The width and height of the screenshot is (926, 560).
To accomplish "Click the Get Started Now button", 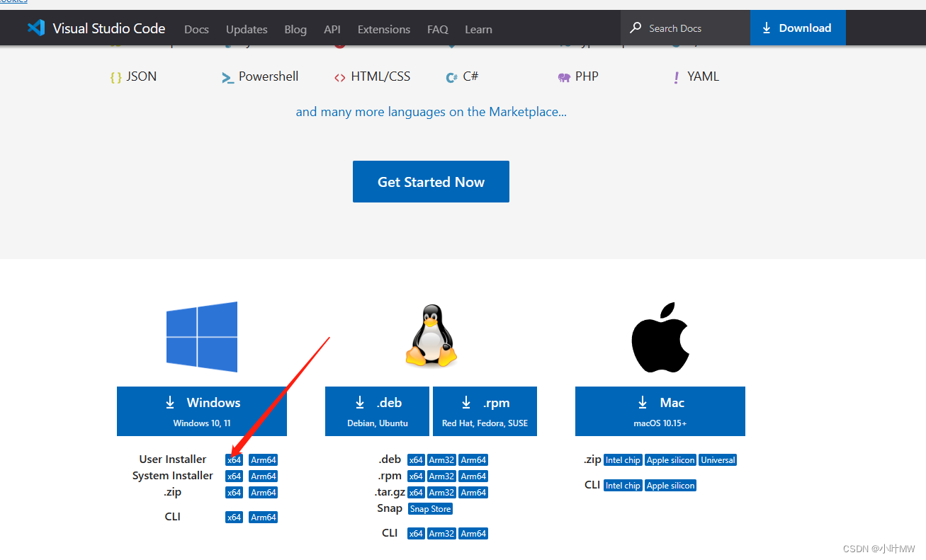I will [x=431, y=181].
